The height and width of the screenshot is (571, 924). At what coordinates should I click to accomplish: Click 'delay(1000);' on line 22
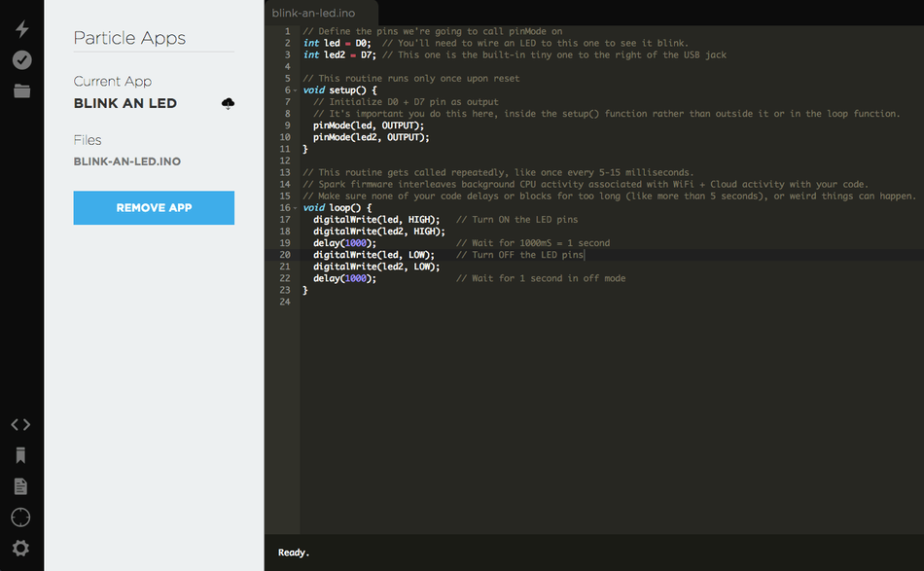tap(344, 279)
